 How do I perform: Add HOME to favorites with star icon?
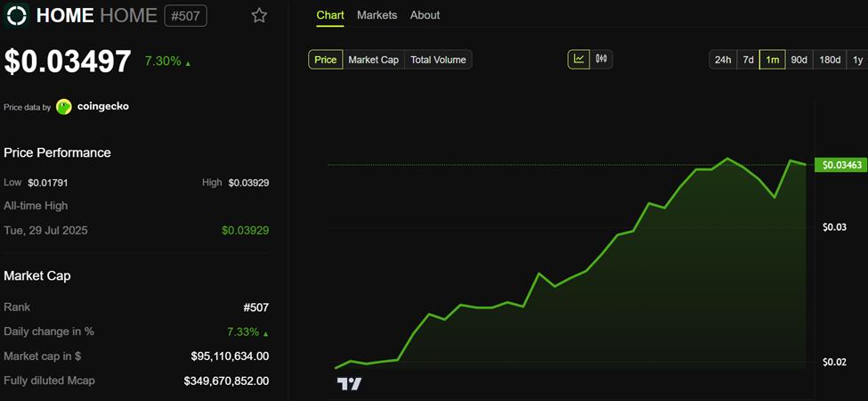[x=259, y=15]
